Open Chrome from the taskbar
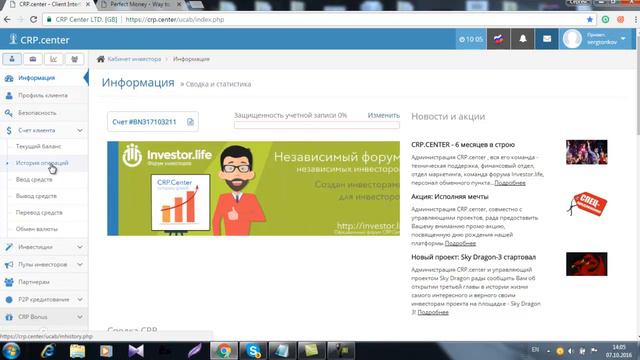The height and width of the screenshot is (360, 640). pos(224,351)
